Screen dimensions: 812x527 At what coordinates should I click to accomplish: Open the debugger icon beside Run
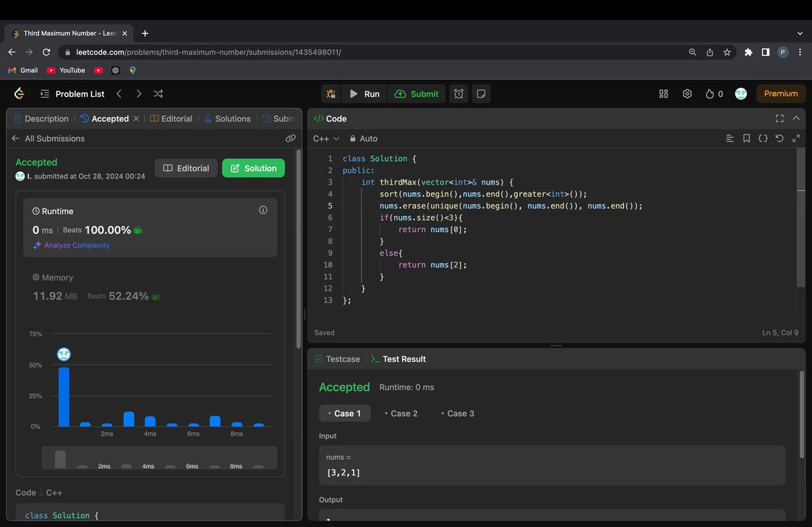point(330,94)
